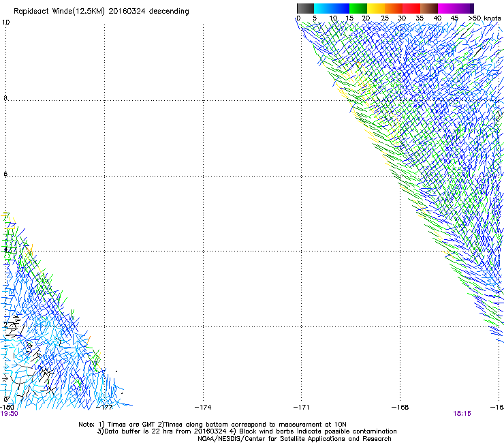Click the green 15-20 knots color bar segment
The image size is (504, 443).
358,8
